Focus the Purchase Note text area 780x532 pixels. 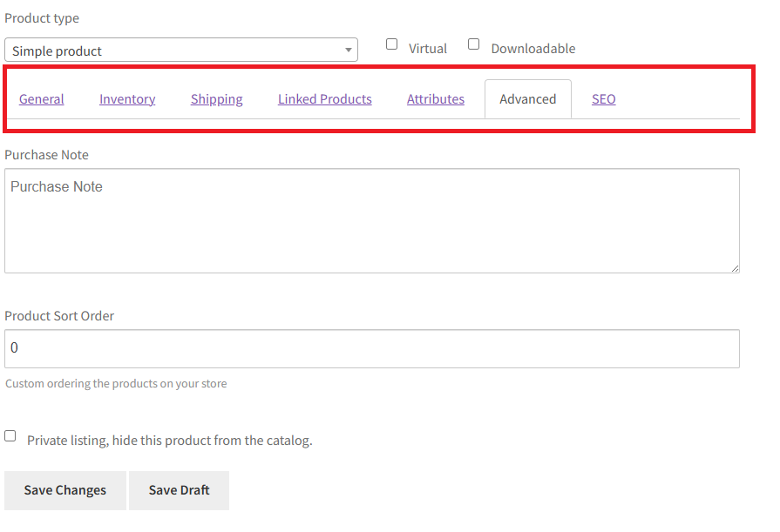pyautogui.click(x=372, y=221)
